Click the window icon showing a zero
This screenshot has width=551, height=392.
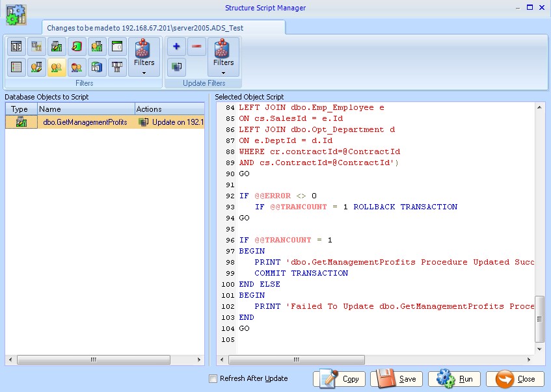click(117, 47)
